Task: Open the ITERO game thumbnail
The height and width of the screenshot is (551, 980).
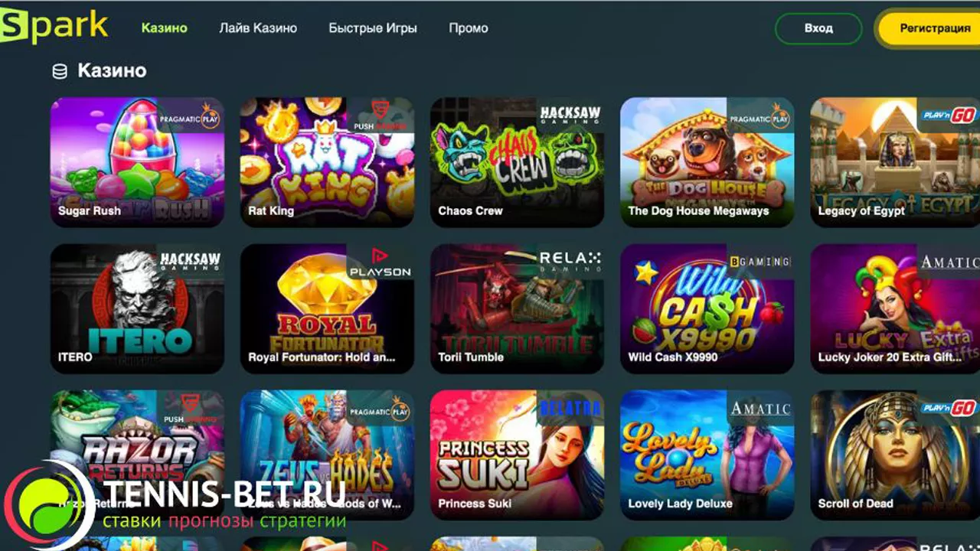Action: point(138,309)
